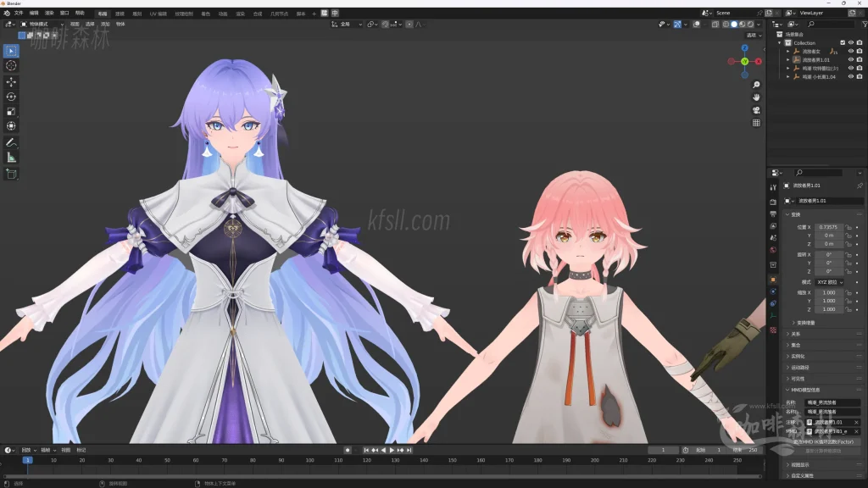Hide the 流放者女 armature in viewport

click(x=851, y=52)
